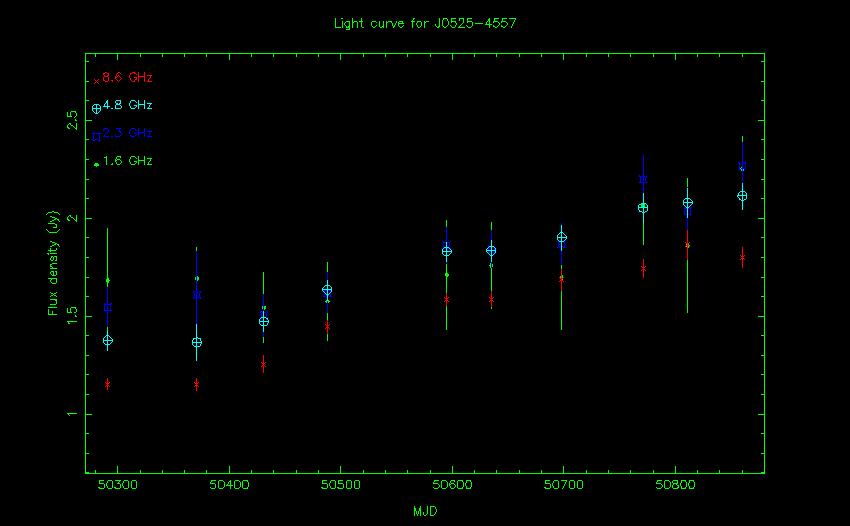Click the 'MJD' x-axis label
Viewport: 850px width, 526px height.
(425, 511)
